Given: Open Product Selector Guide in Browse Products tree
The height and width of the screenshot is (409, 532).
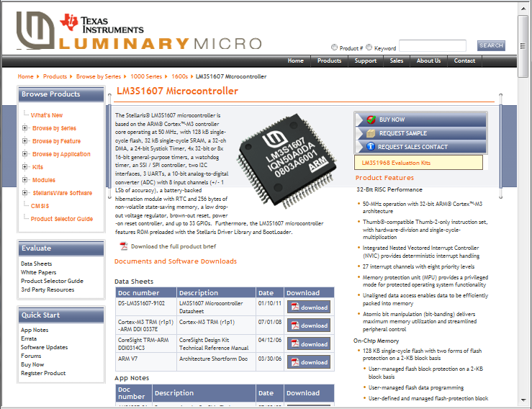Looking at the screenshot, I should point(62,219).
